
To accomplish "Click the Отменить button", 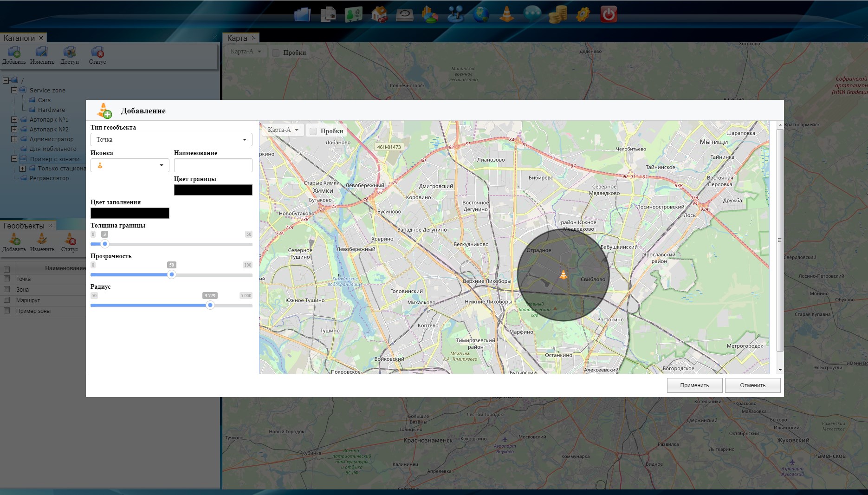I will [x=752, y=385].
